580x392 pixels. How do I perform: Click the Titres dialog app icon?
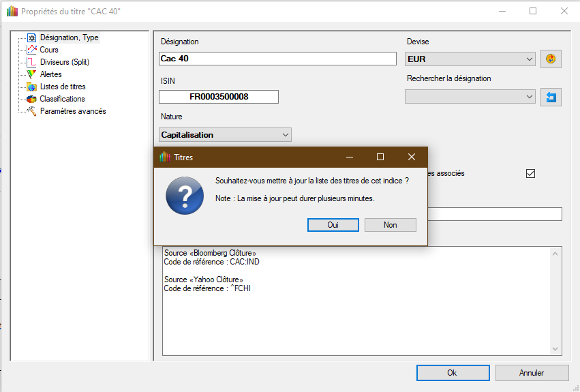[x=165, y=157]
